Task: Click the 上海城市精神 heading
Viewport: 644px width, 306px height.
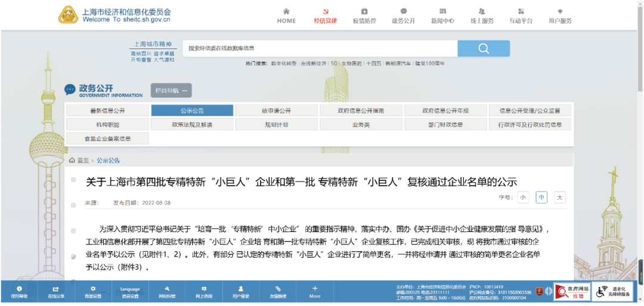Action: tap(153, 44)
